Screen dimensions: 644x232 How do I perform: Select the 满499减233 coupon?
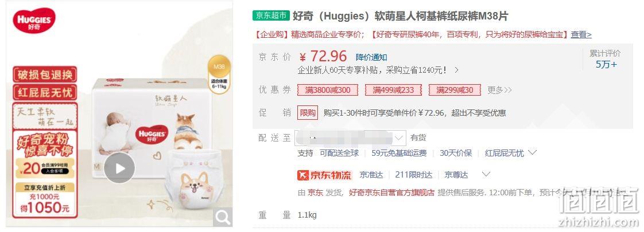click(394, 90)
